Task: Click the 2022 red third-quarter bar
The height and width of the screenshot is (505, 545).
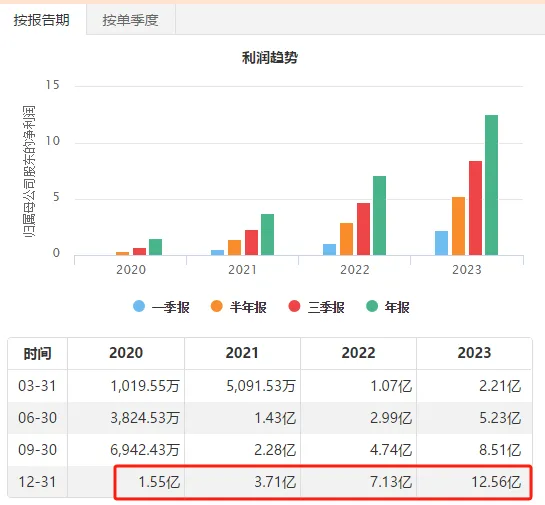Action: [363, 229]
